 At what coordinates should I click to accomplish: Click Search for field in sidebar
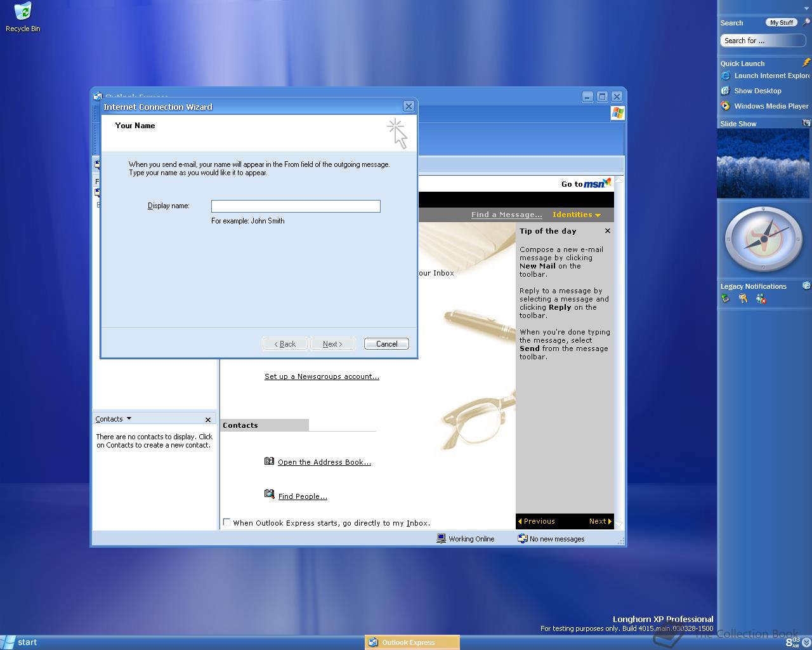coord(763,41)
